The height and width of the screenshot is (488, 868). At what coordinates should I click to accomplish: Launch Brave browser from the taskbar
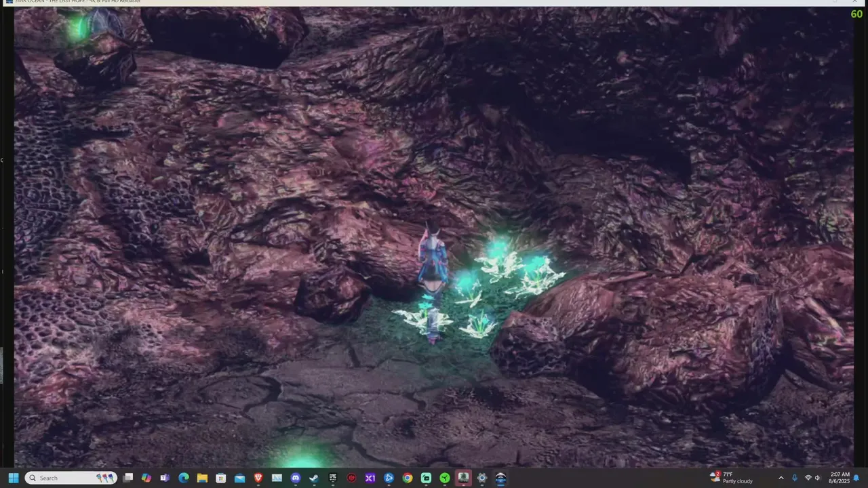(258, 478)
